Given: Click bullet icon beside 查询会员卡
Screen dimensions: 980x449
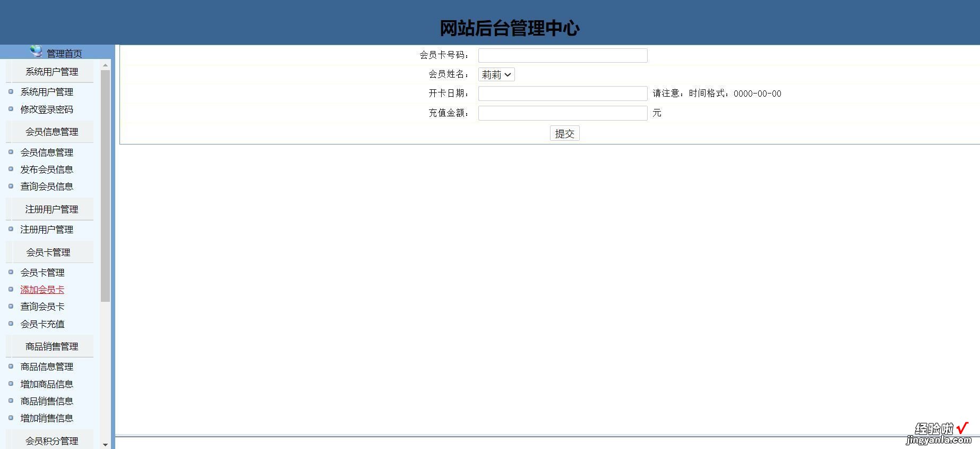Looking at the screenshot, I should (x=11, y=306).
